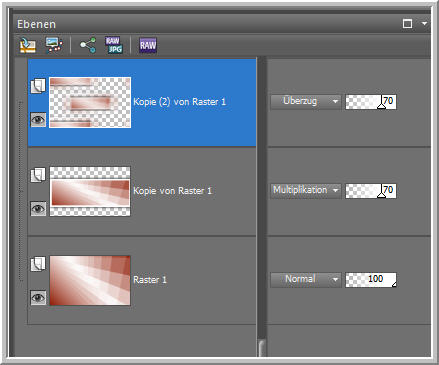Open the Normal blend mode dropdown
The width and height of the screenshot is (439, 365).
coord(306,279)
